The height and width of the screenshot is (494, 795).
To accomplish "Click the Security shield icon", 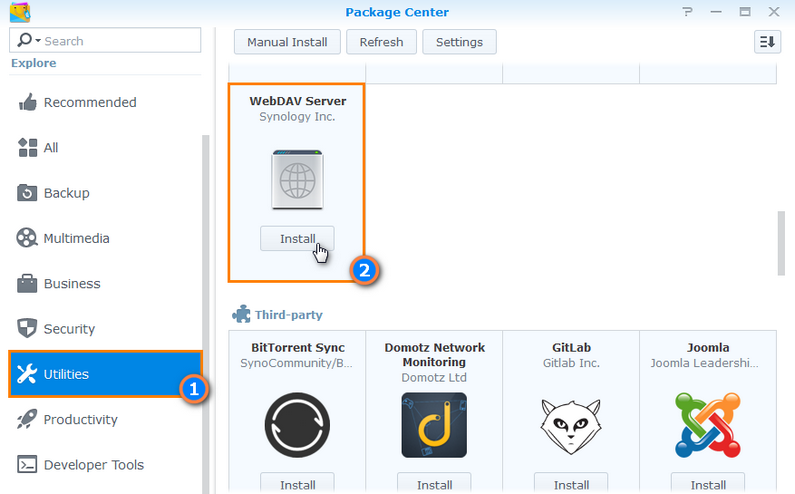I will (27, 328).
